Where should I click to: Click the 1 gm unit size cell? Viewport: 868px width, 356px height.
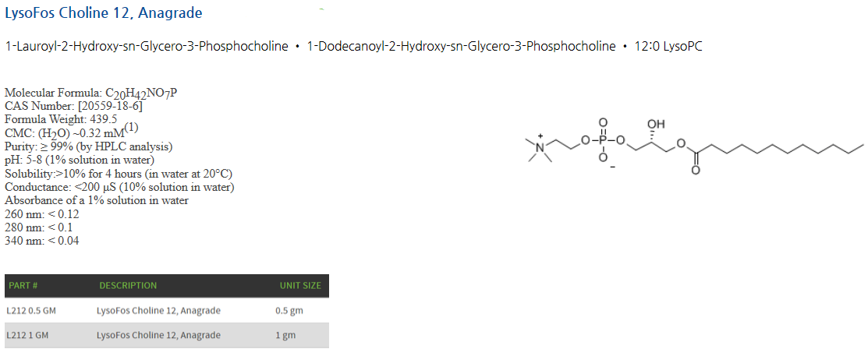285,336
